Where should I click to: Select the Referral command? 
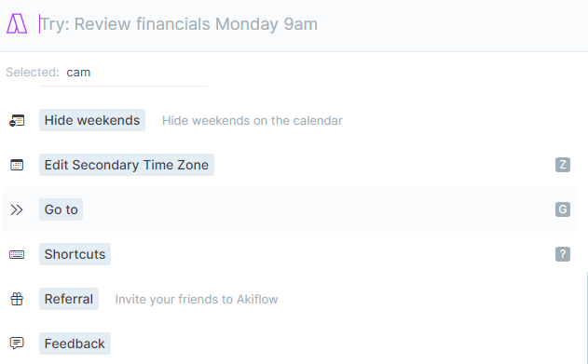(69, 299)
